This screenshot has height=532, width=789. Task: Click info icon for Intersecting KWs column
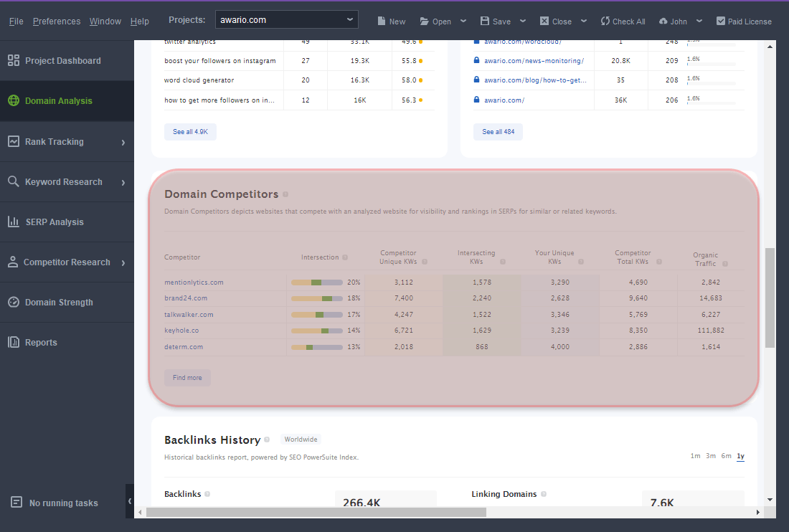coord(503,262)
